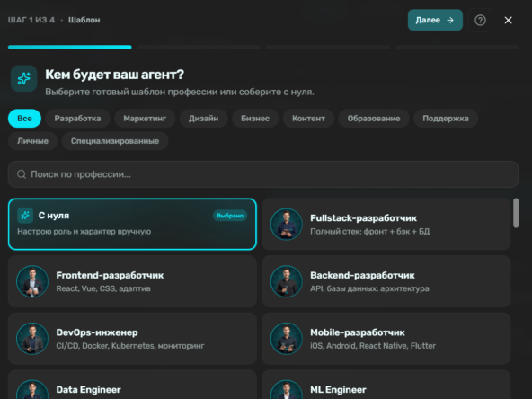The width and height of the screenshot is (532, 399).
Task: Select the Личные filter chip
Action: click(x=32, y=141)
